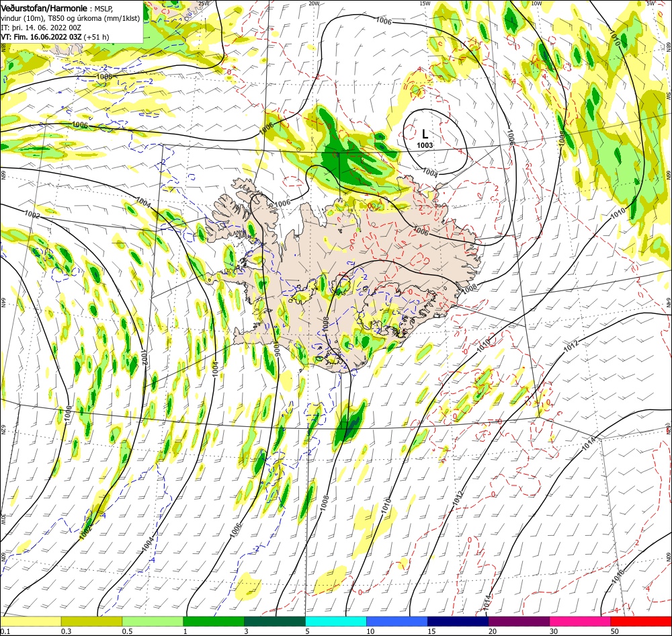
Task: Click the '1003' central pressure value
Action: (x=425, y=145)
